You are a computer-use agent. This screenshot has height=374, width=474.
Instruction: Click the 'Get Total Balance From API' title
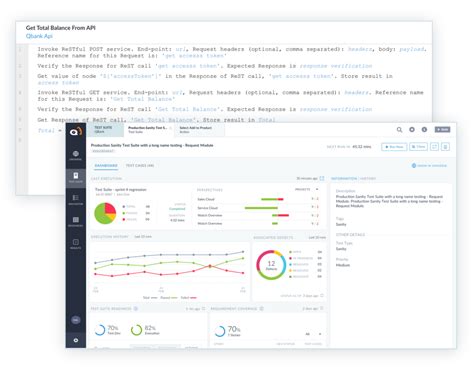(x=61, y=28)
